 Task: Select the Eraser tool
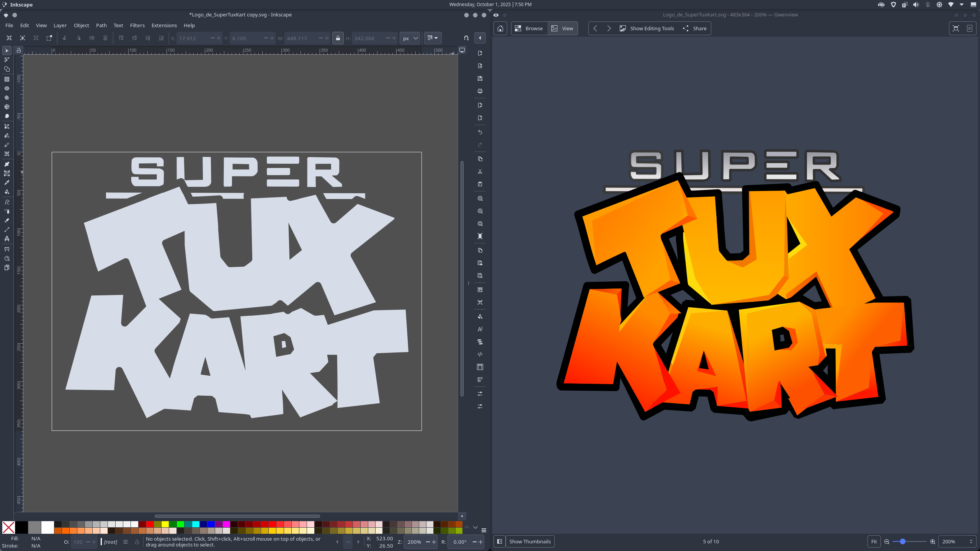(x=7, y=220)
